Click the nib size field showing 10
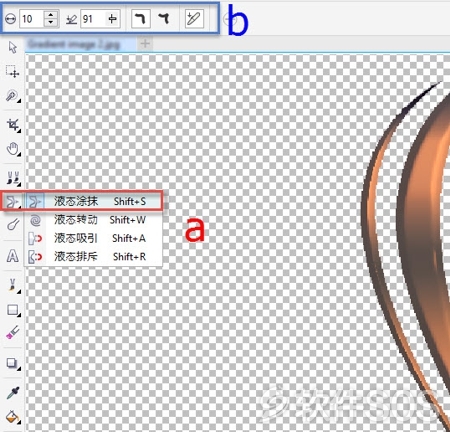The width and height of the screenshot is (450, 432). click(32, 19)
